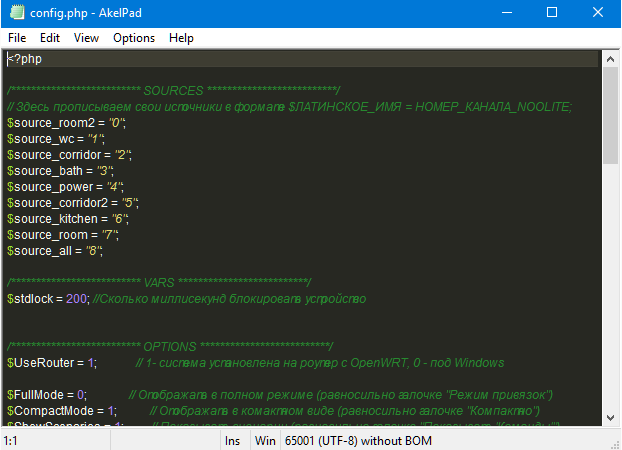Viewport: 622px width, 450px height.
Task: Click the <?php opening tag line
Action: pyautogui.click(x=302, y=59)
